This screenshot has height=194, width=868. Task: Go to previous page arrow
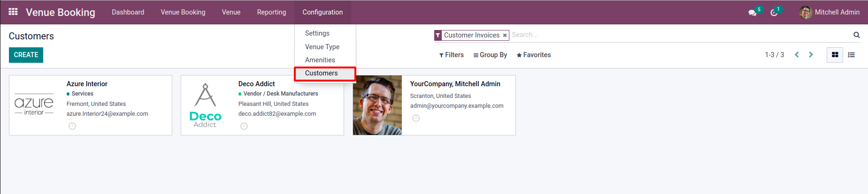point(797,55)
